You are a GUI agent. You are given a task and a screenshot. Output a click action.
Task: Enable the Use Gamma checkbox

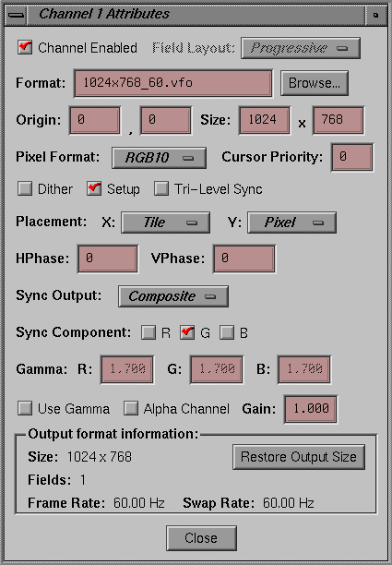click(25, 408)
